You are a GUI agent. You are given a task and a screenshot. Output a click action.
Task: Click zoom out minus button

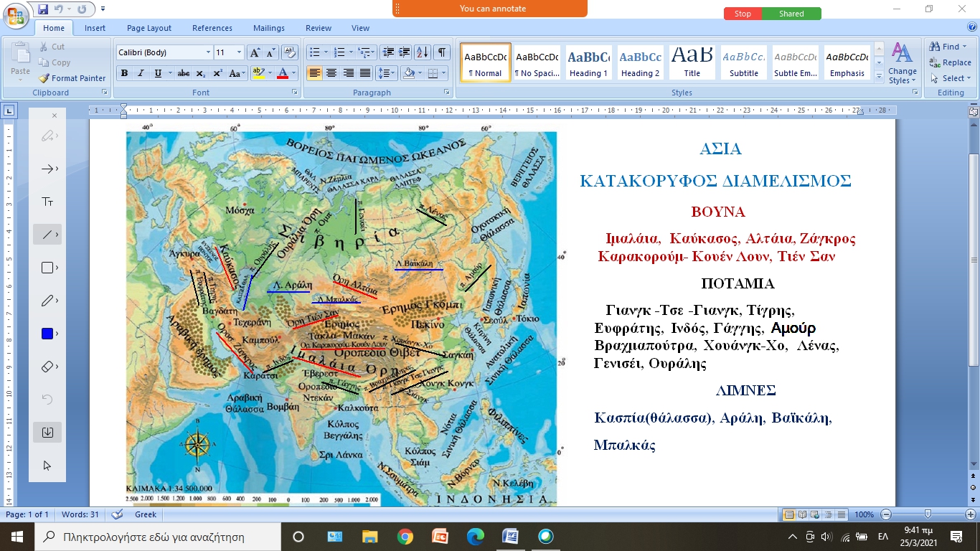point(886,514)
